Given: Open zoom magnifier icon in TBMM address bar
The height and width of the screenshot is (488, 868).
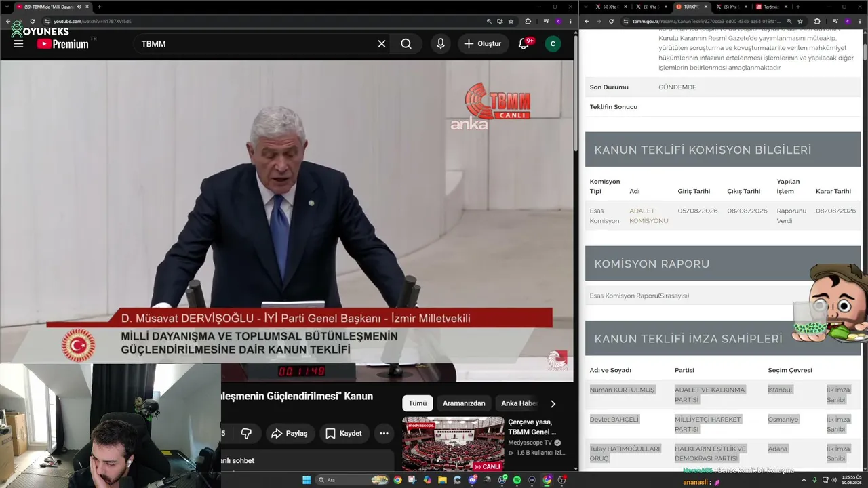Looking at the screenshot, I should [789, 21].
